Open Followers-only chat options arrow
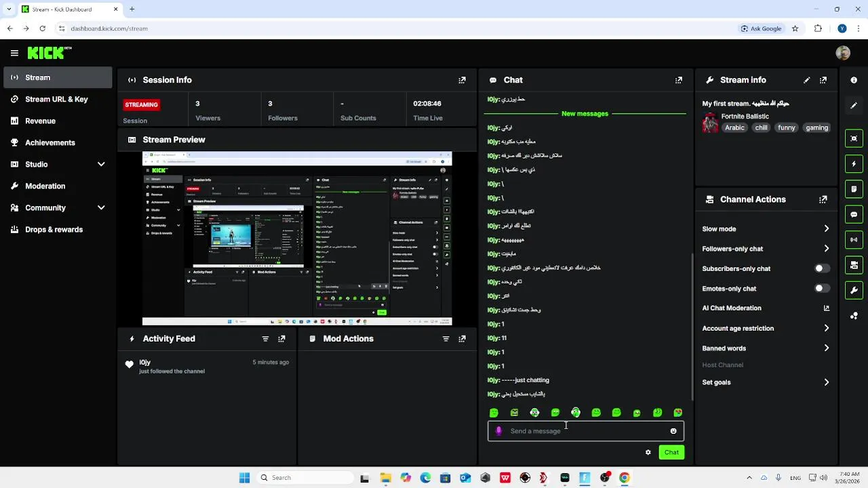868x488 pixels. click(x=827, y=249)
